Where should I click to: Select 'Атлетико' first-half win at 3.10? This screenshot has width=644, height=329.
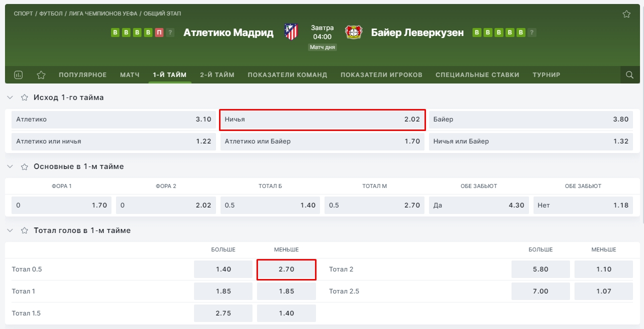pyautogui.click(x=113, y=120)
